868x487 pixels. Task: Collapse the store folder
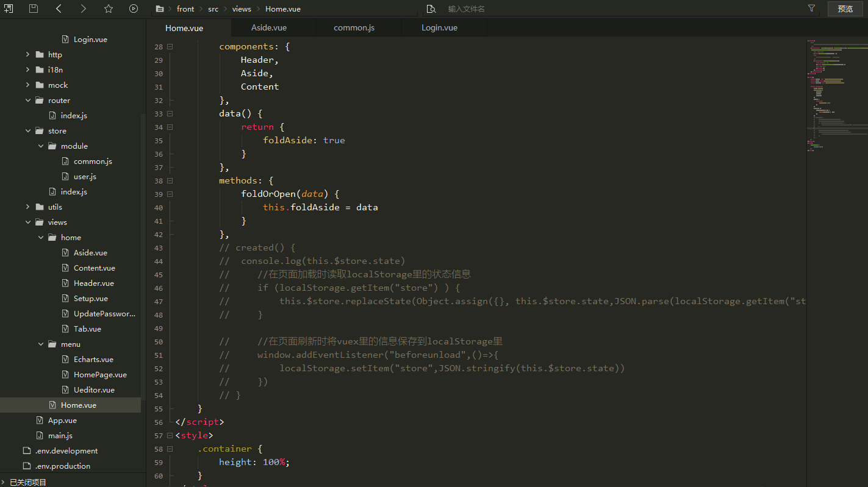pyautogui.click(x=27, y=130)
